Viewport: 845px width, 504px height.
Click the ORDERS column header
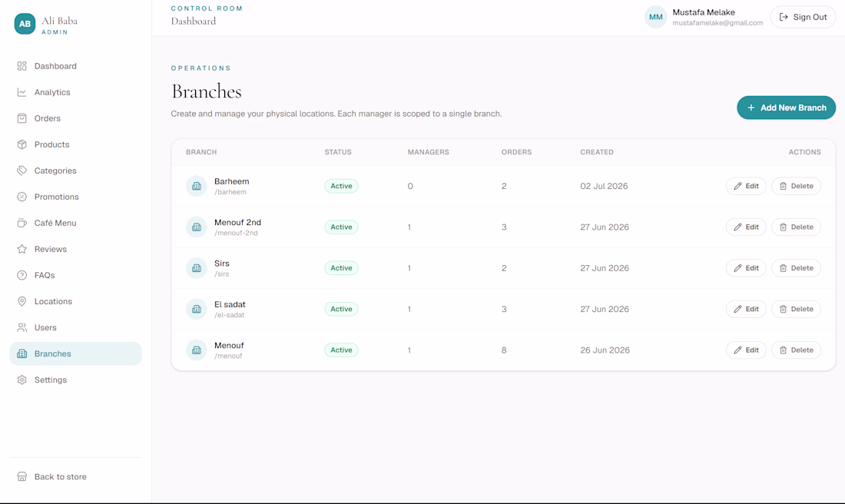[516, 152]
